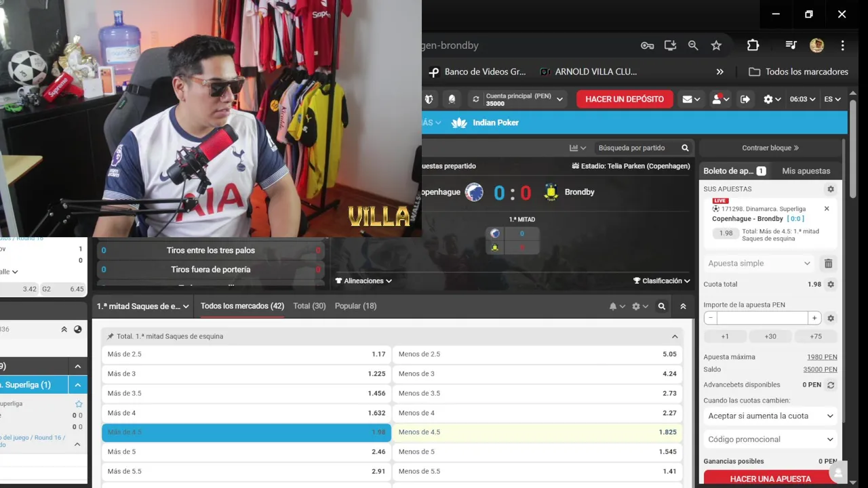Expand the Clasificación section
This screenshot has width=868, height=488.
pos(662,281)
